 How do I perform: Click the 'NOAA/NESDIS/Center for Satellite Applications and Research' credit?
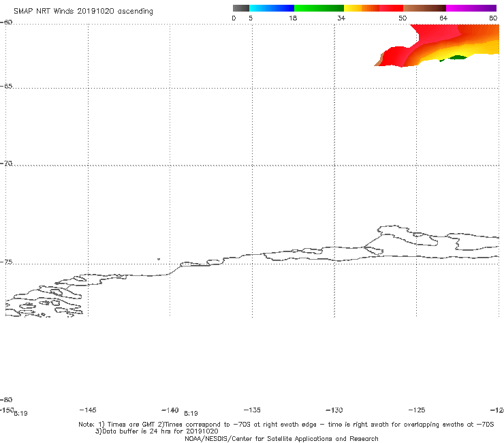click(281, 438)
